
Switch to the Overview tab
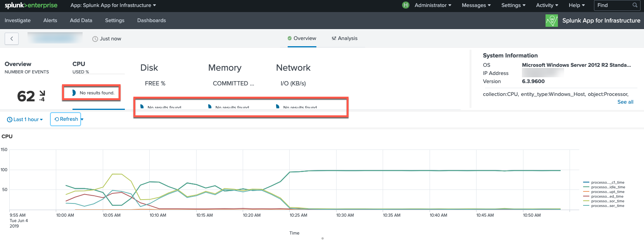click(302, 38)
